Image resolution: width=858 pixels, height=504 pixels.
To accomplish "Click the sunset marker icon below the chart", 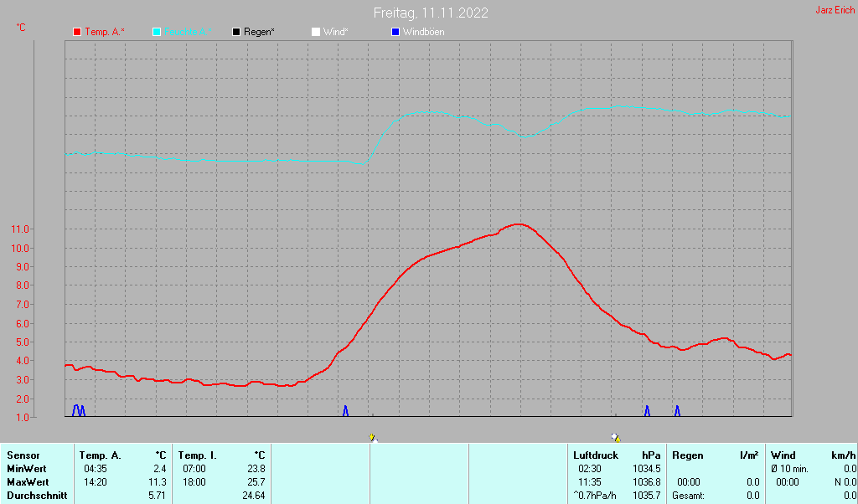I will pos(617,437).
